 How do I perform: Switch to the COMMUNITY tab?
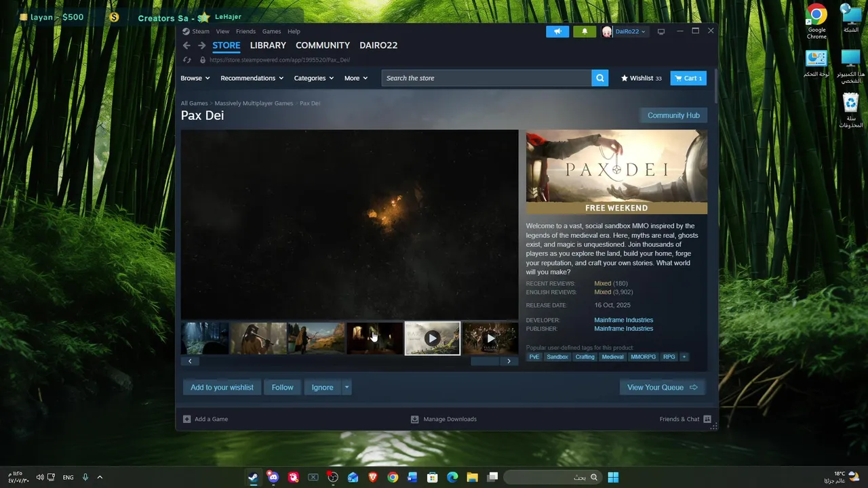click(x=323, y=45)
